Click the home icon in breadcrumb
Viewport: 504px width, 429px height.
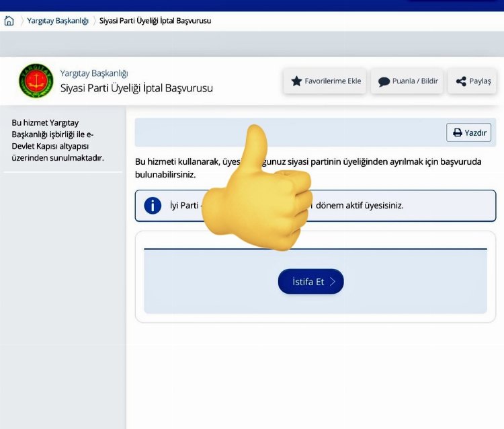click(9, 21)
